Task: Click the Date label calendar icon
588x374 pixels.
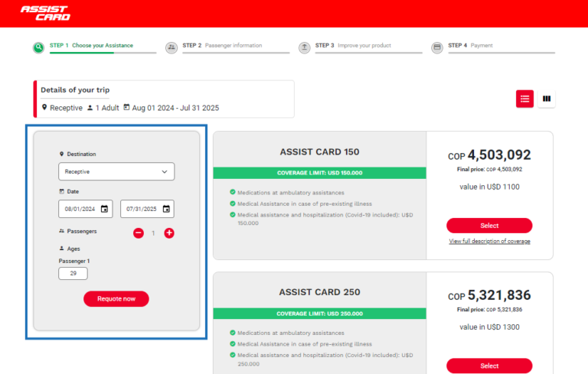Action: [62, 191]
